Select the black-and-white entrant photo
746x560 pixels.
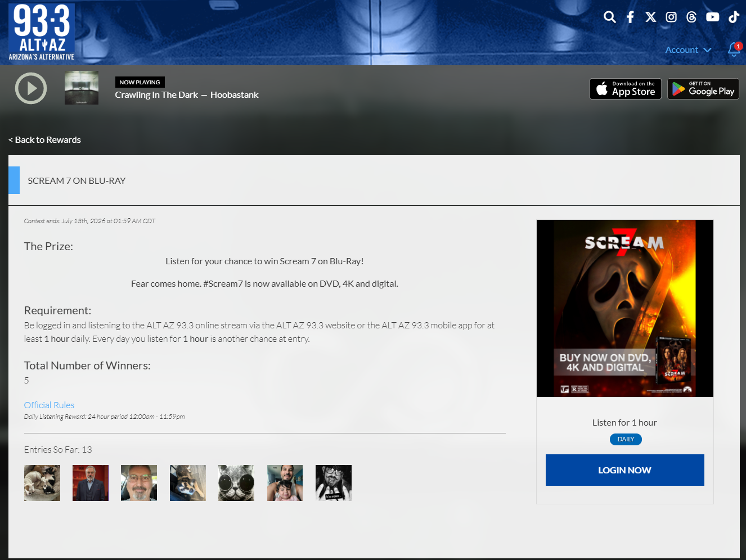point(334,483)
